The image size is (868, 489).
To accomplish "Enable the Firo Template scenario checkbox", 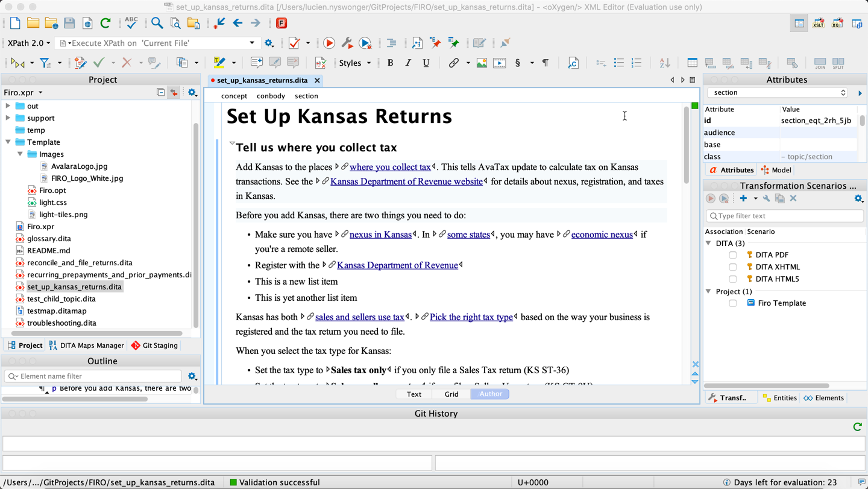I will [733, 303].
